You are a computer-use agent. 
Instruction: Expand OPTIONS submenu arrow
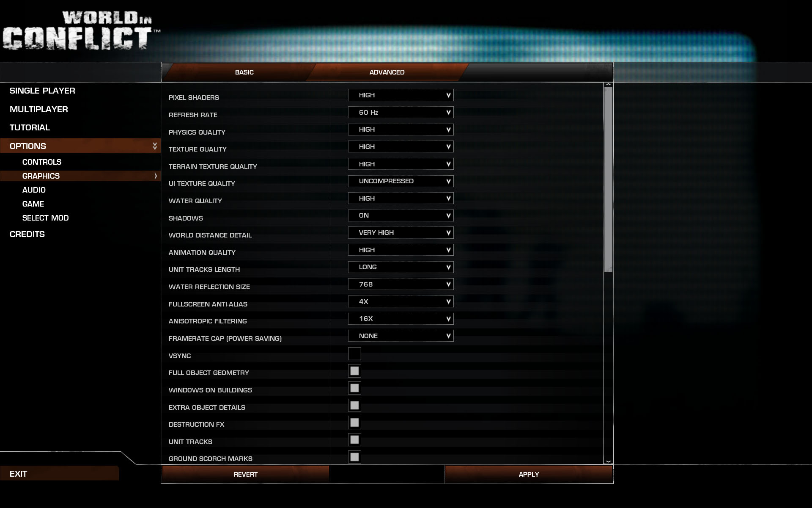coord(154,145)
